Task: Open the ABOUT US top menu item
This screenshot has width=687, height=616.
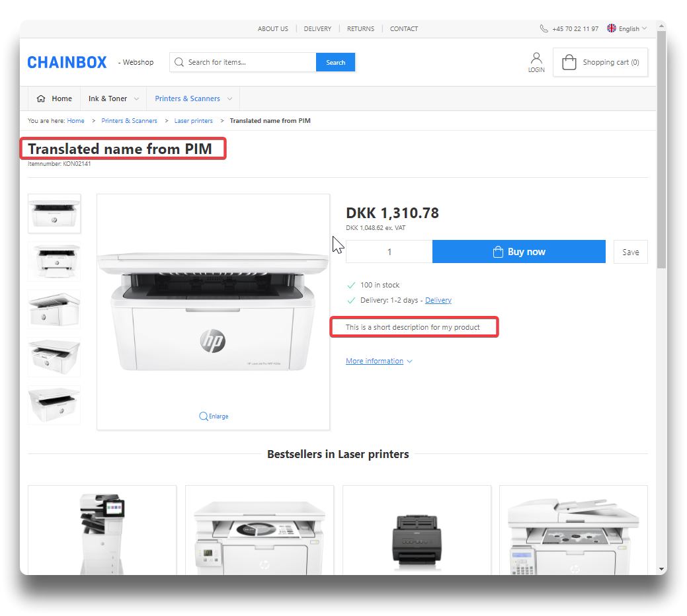Action: point(272,28)
